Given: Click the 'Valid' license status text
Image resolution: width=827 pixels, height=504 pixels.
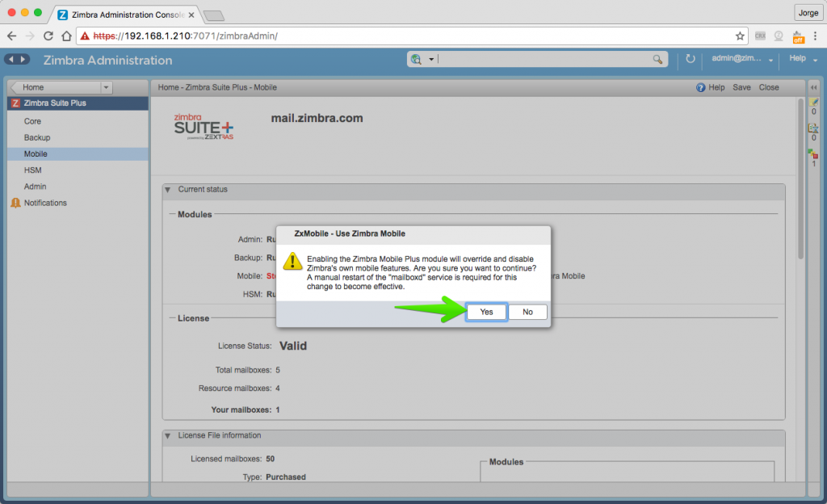Looking at the screenshot, I should coord(292,346).
